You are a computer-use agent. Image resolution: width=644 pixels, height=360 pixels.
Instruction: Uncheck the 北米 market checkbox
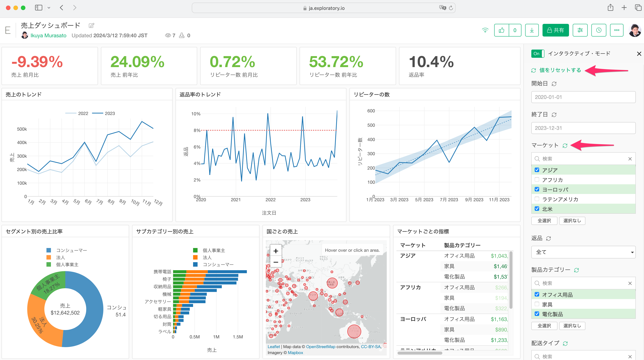[x=537, y=209]
